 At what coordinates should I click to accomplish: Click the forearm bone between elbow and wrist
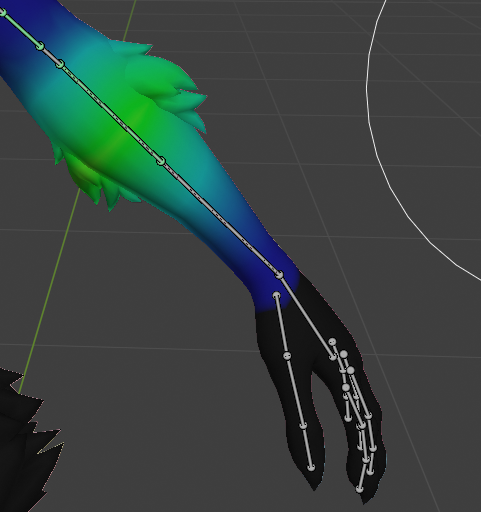pyautogui.click(x=220, y=218)
